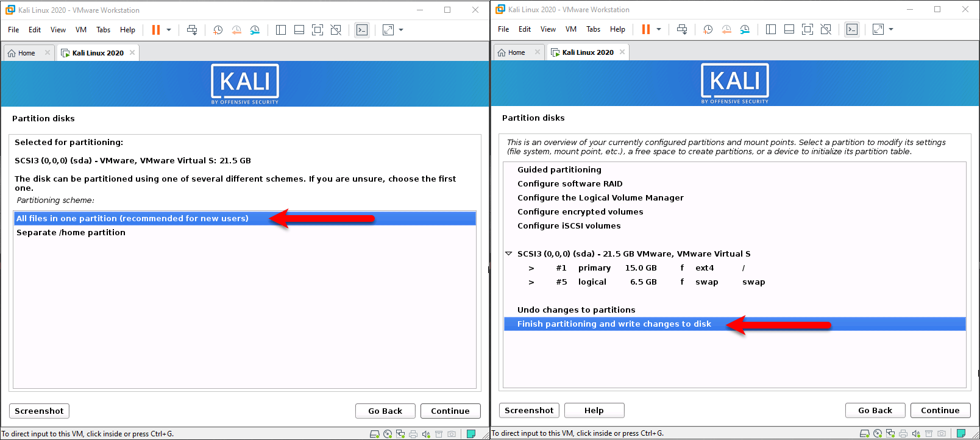Close the Home tab in right window

(537, 52)
